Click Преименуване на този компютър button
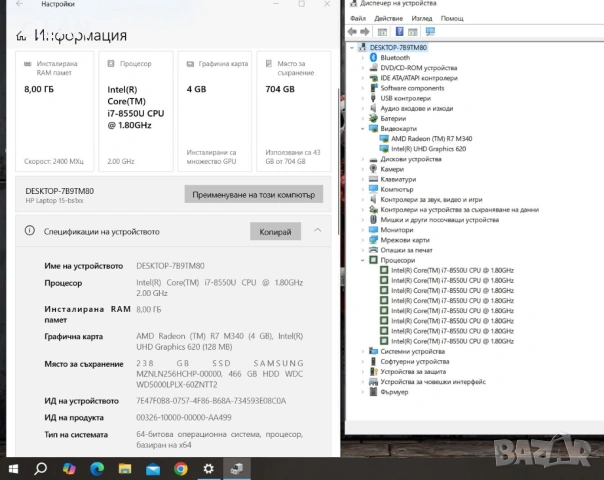Image resolution: width=604 pixels, height=480 pixels. click(254, 194)
